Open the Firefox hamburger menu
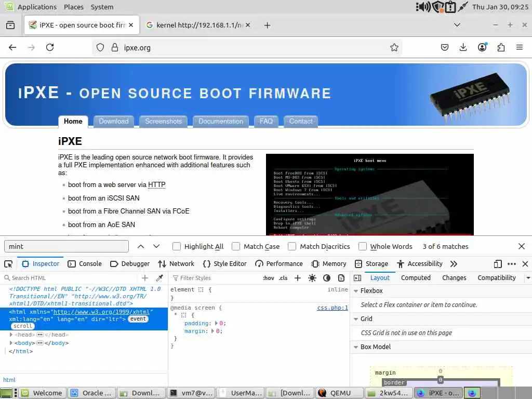The width and height of the screenshot is (532, 399). 519,47
